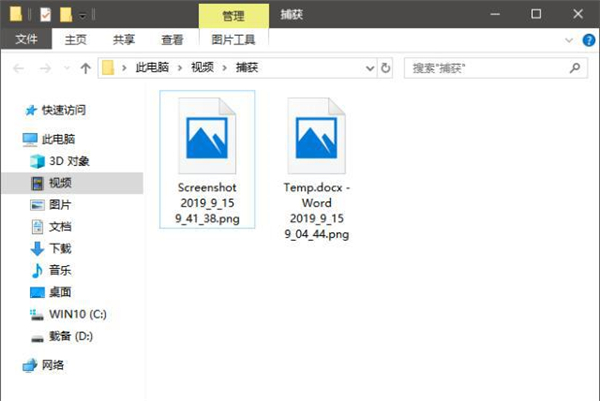The width and height of the screenshot is (600, 401).
Task: Open the 图片工具 (Picture Tools) tab
Action: click(x=233, y=40)
